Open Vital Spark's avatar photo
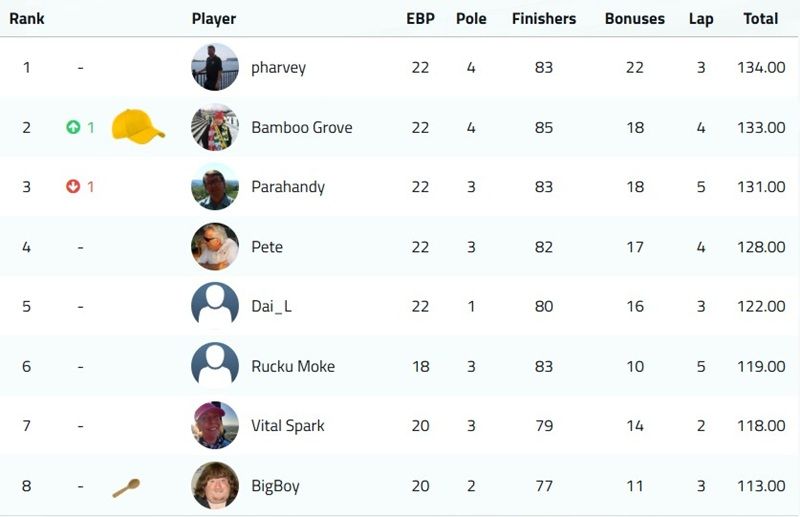Screen dimensions: 800x517 click(215, 425)
